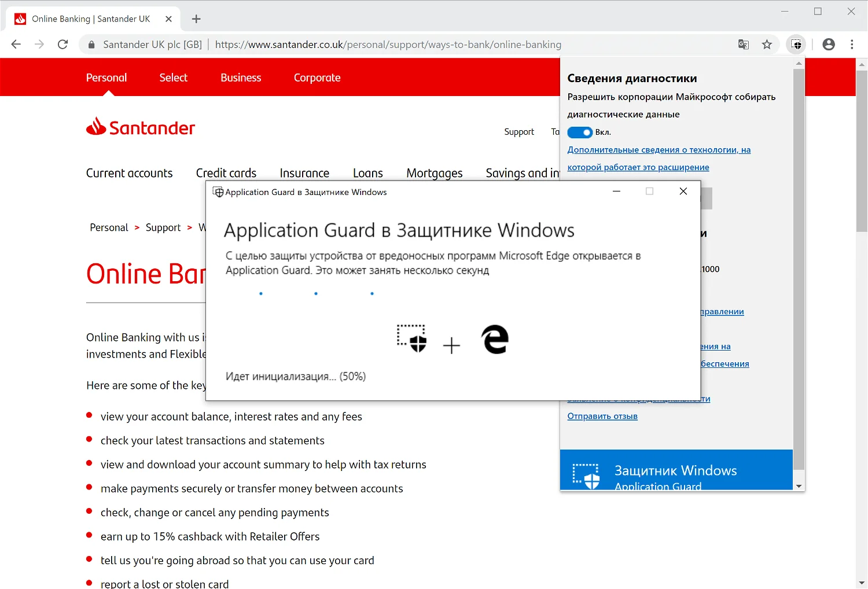Open the Chrome three-dot menu
This screenshot has height=589, width=868.
tap(852, 45)
